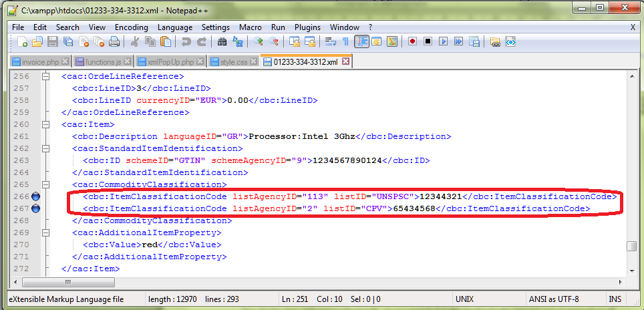Open the Plugins menu
644x310 pixels.
307,27
